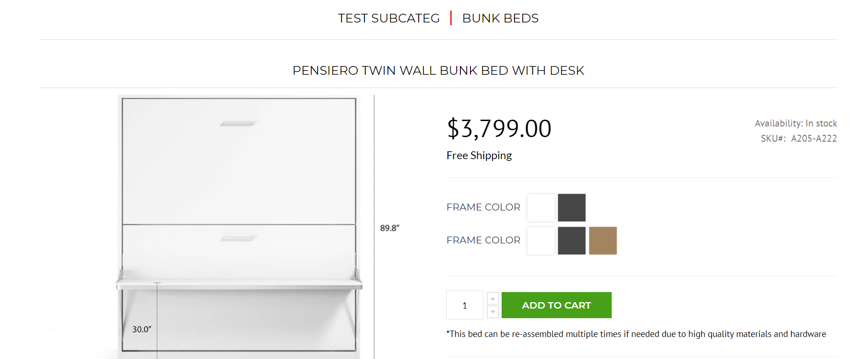Choose white swatch in second Frame Color row
Viewport: 868px width, 359px height.
[541, 241]
